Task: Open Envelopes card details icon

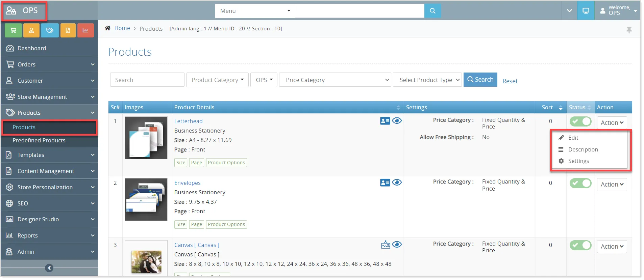Action: tap(385, 183)
